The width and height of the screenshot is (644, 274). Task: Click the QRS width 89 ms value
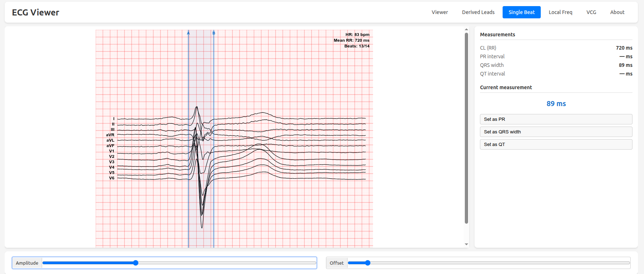(625, 65)
